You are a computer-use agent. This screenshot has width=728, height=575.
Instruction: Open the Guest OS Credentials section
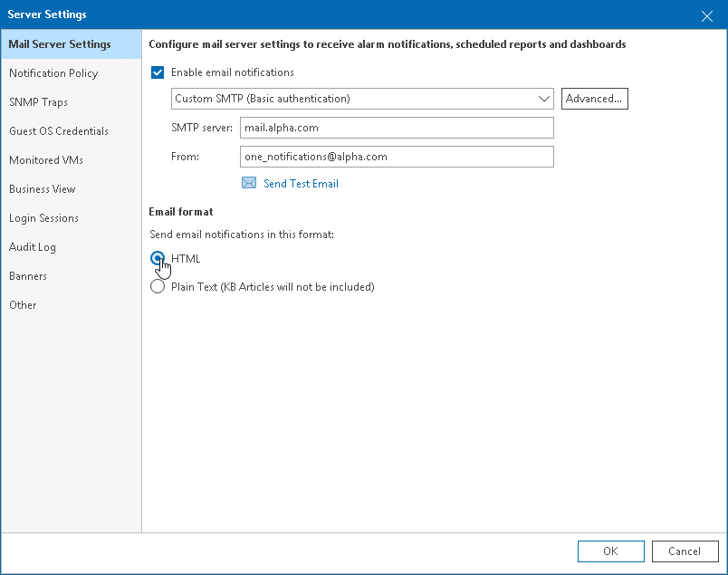click(59, 131)
